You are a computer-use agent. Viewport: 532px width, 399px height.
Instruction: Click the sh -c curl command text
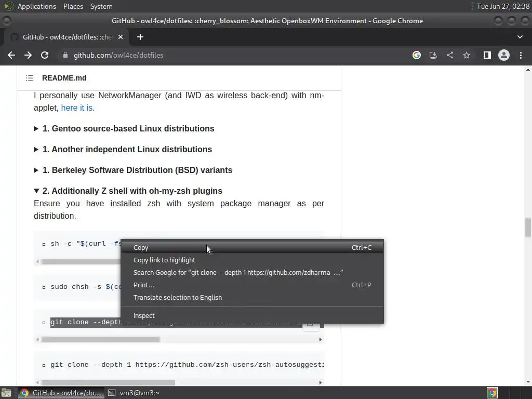click(x=86, y=244)
